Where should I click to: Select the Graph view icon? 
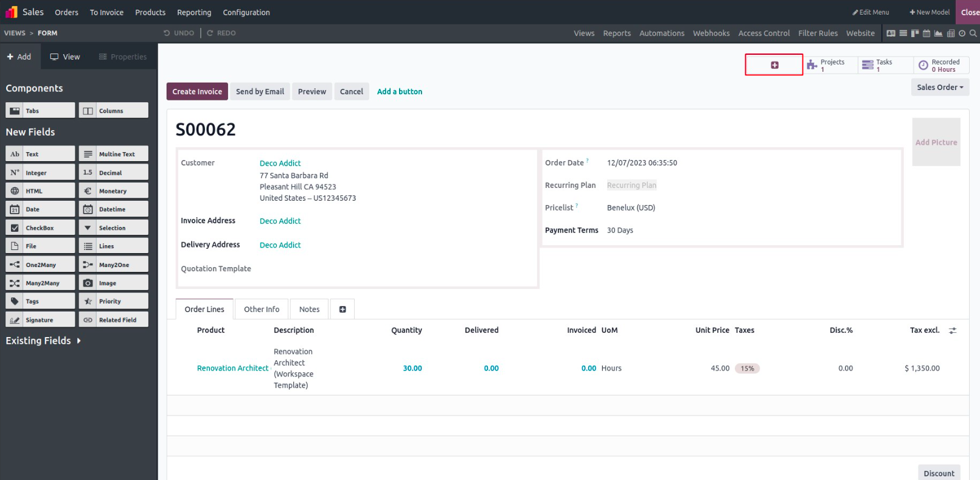938,33
